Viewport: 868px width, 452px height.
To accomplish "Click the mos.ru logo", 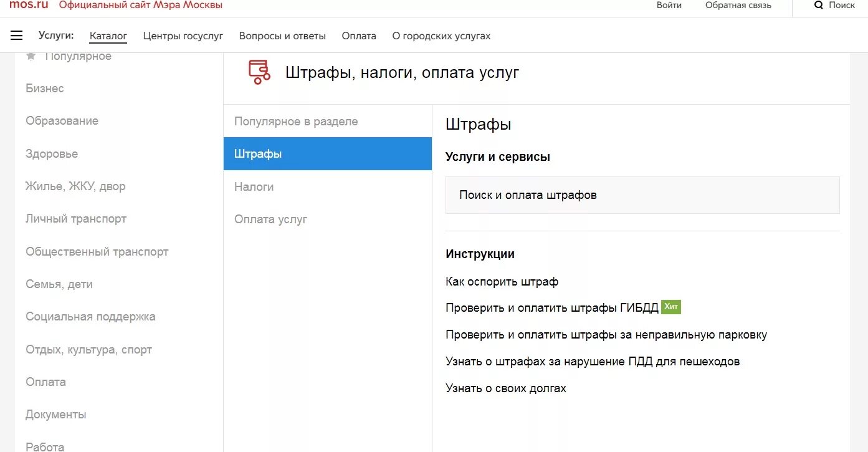I will (29, 5).
